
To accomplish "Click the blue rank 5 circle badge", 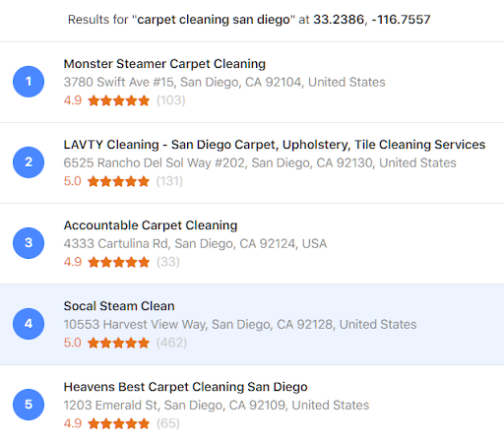I will (29, 405).
